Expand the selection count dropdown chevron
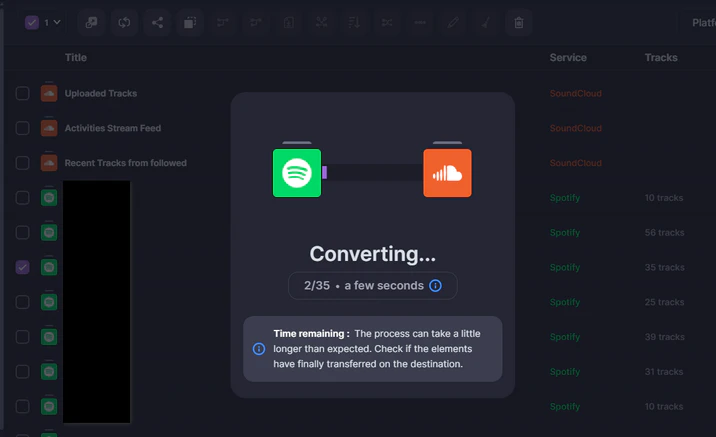 tap(56, 22)
